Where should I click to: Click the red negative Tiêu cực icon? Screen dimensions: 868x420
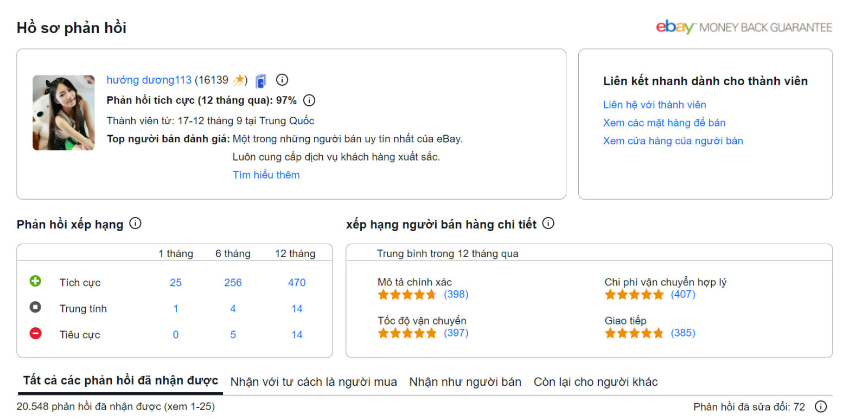point(35,333)
